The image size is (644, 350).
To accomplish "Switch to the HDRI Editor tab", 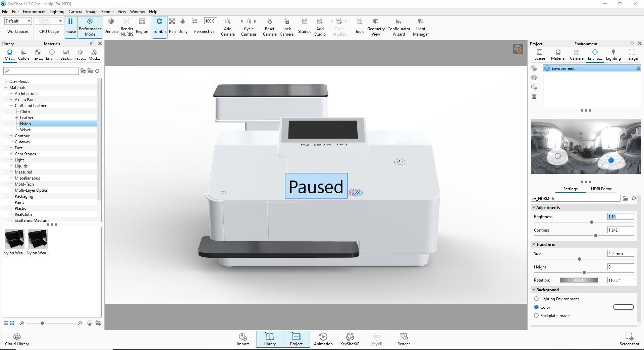I will [601, 189].
